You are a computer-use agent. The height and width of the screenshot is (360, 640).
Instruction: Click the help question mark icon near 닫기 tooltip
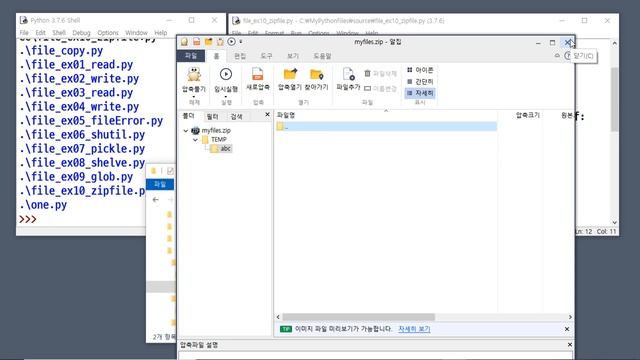click(x=567, y=56)
